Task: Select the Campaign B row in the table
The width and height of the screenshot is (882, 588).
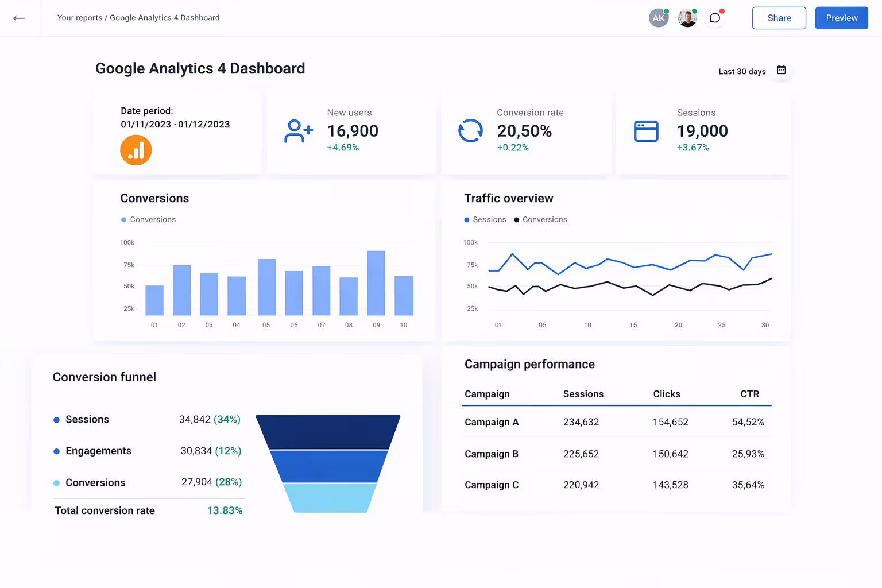Action: [614, 454]
